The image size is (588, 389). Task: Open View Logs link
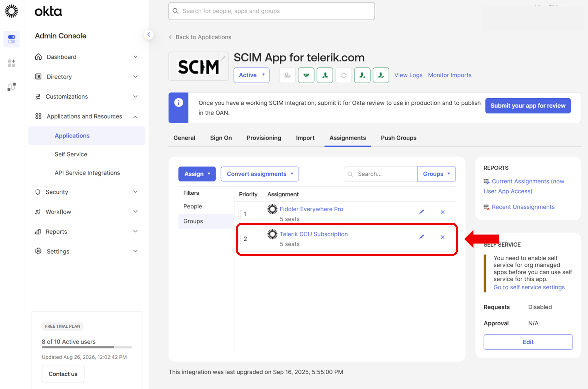(408, 75)
